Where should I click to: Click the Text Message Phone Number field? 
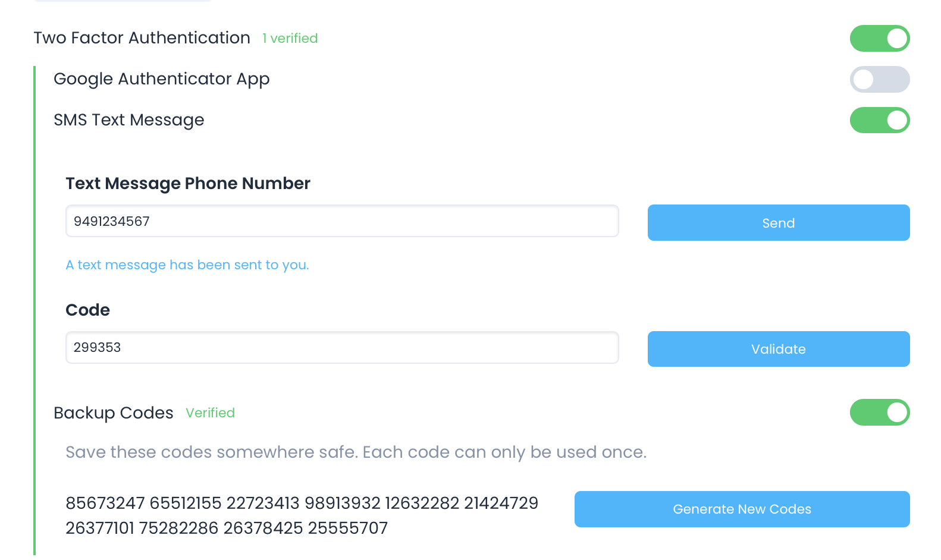click(x=342, y=221)
